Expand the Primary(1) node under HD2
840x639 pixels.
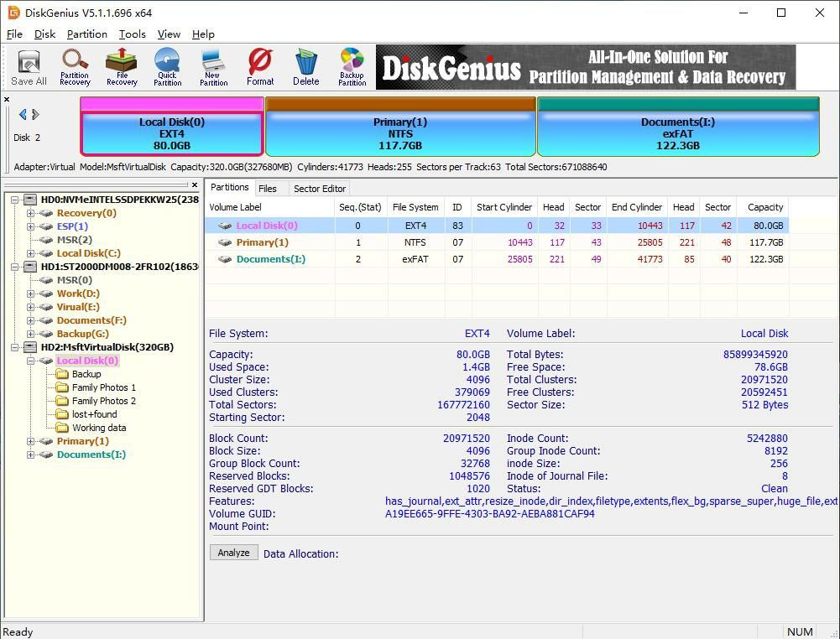coord(30,442)
